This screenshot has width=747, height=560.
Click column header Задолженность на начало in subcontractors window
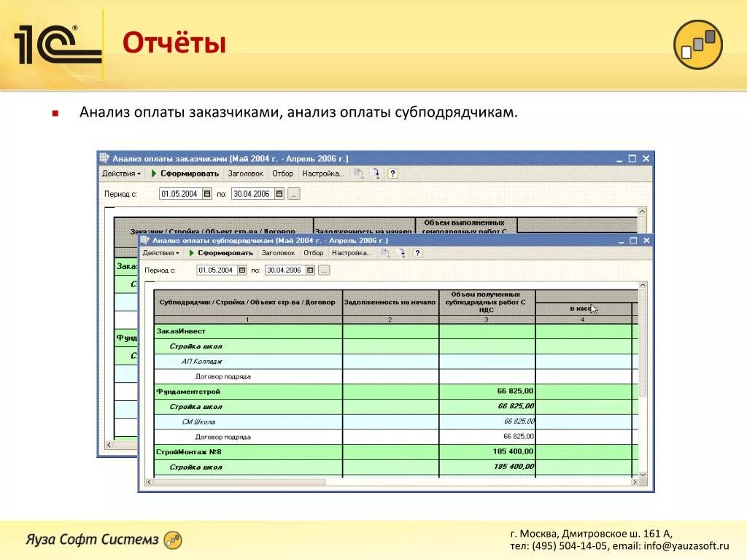[x=390, y=302]
